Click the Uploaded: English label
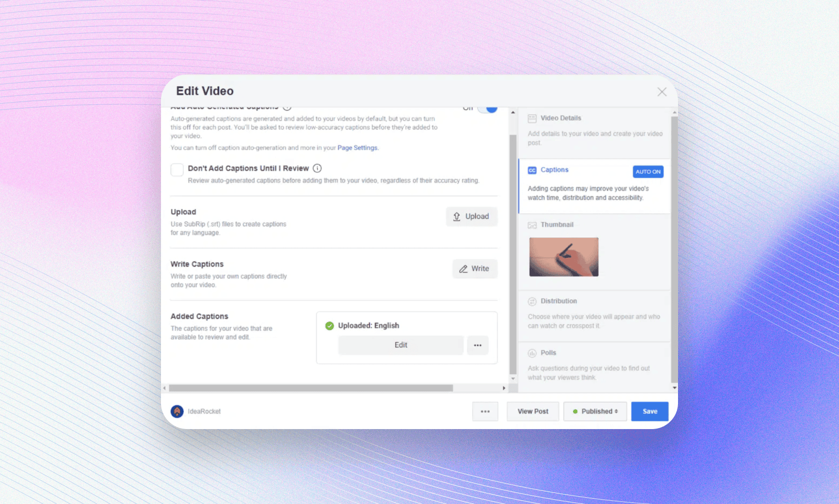 coord(369,325)
